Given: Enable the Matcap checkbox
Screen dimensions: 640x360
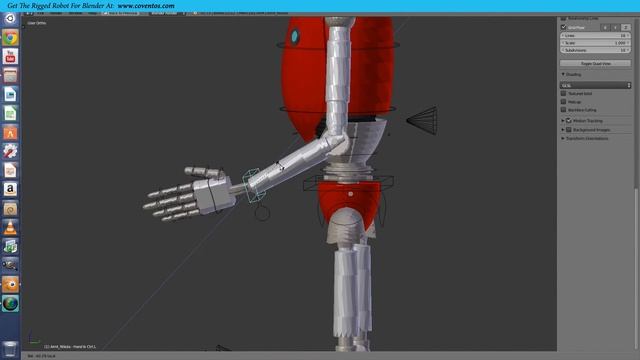Looking at the screenshot, I should tap(564, 102).
